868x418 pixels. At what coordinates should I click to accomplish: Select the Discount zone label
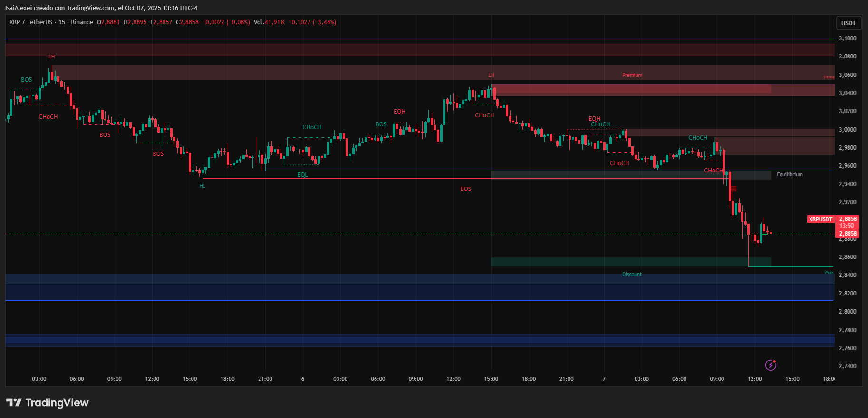[x=632, y=275]
